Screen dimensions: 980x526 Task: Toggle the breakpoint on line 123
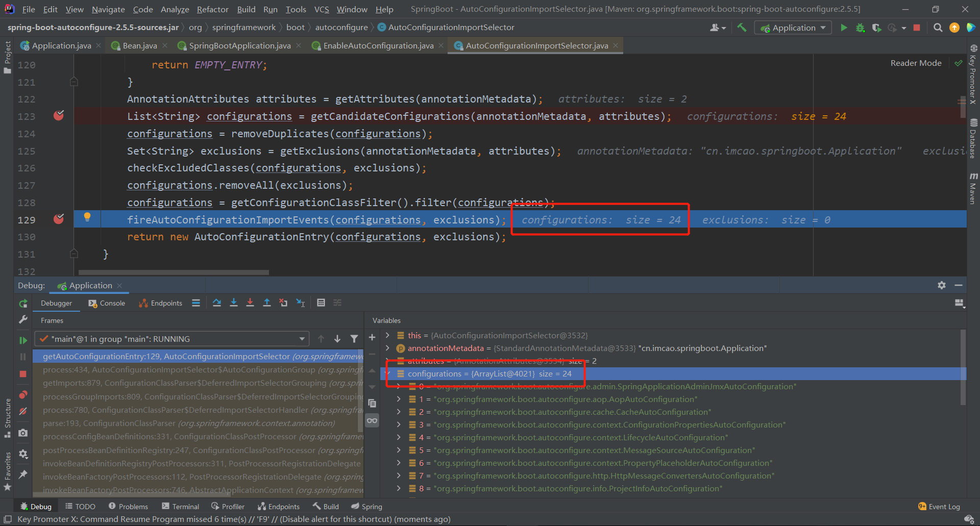tap(59, 116)
